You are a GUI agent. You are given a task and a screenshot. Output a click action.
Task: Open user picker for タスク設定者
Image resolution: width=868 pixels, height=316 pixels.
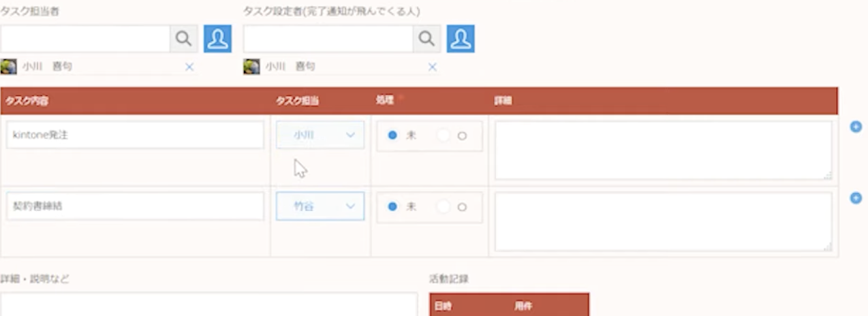pyautogui.click(x=461, y=39)
